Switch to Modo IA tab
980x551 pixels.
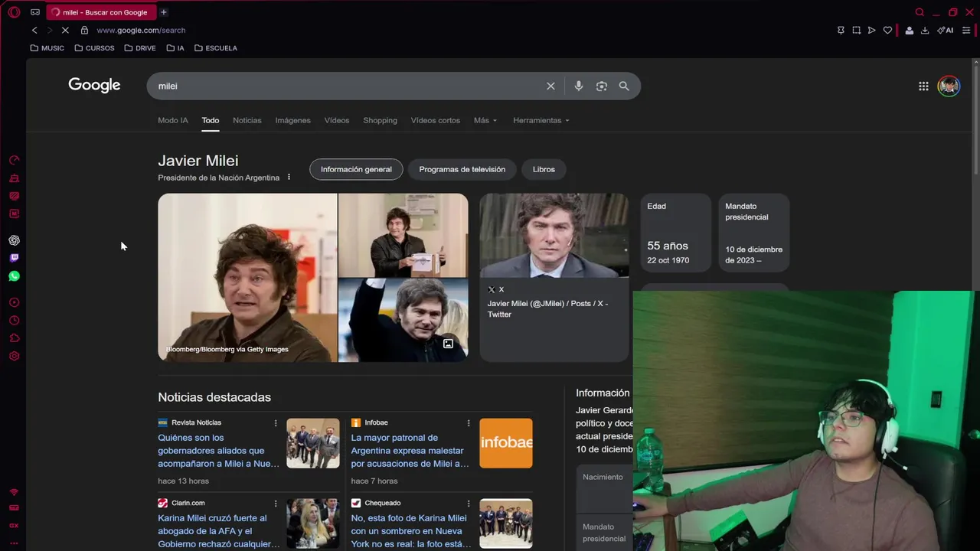coord(173,120)
